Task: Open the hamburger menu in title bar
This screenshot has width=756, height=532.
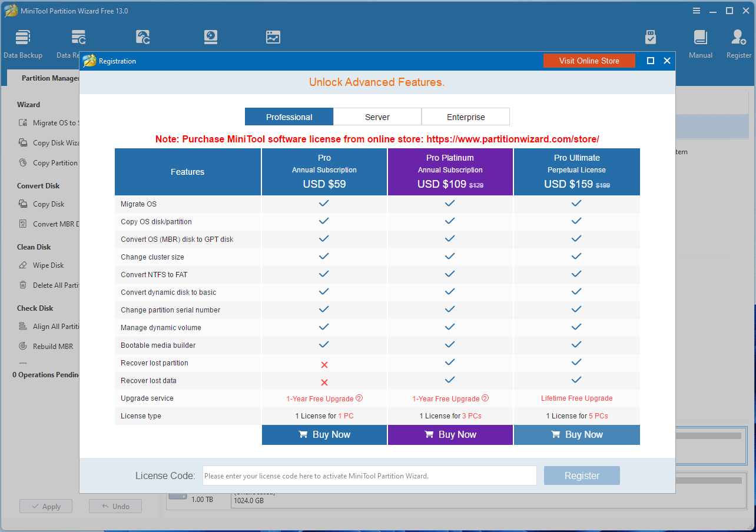Action: click(697, 11)
